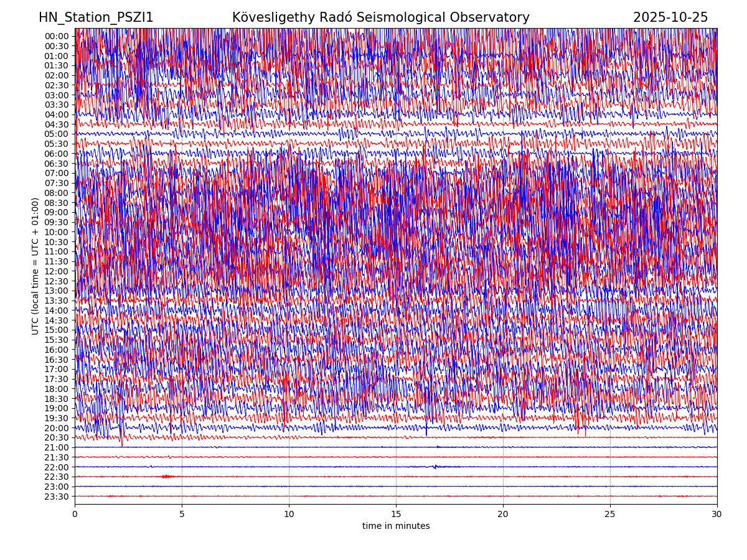This screenshot has width=747, height=560.
Task: Select the 10 minute x-axis tick
Action: [289, 515]
